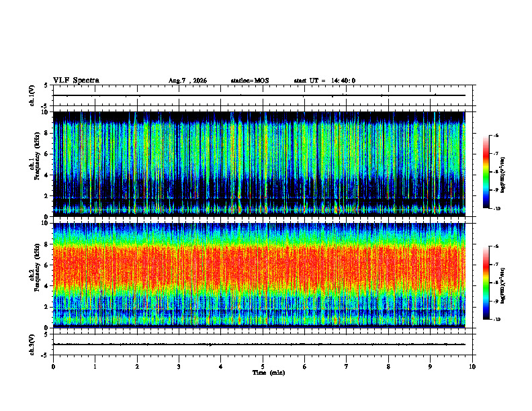This screenshot has width=532, height=411.
Task: Click the time-axis tick label "5"
Action: click(x=263, y=367)
